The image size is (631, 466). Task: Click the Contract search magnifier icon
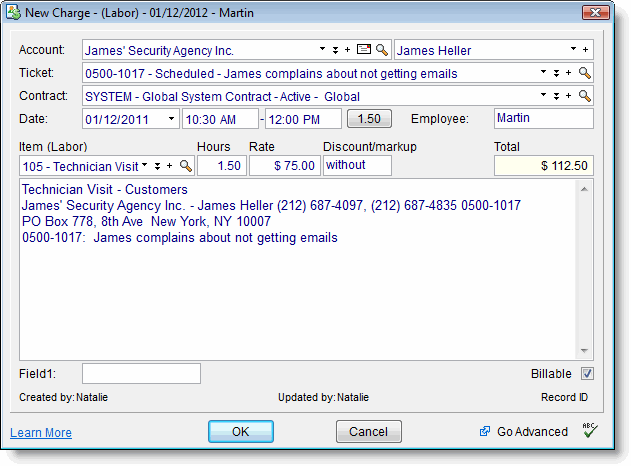585,96
